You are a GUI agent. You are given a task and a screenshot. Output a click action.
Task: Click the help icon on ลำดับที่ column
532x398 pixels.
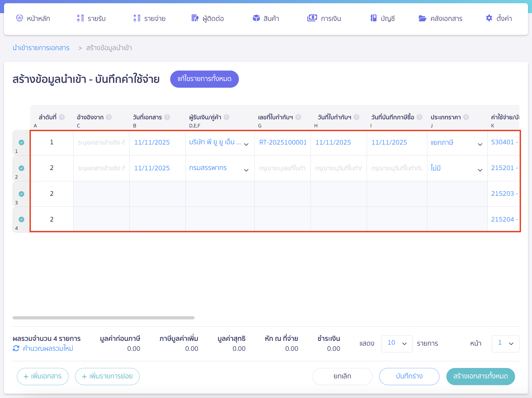pos(61,117)
